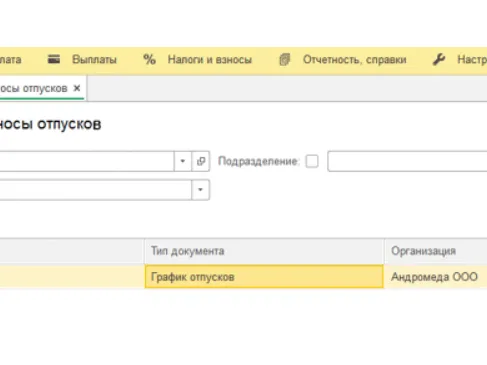Screen dimensions: 487x365
Task: Open the Налоги и взносы section
Action: coord(210,60)
